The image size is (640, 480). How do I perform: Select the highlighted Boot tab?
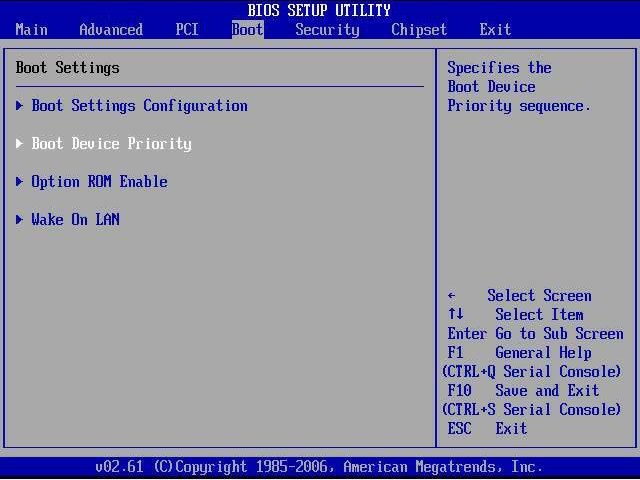pyautogui.click(x=247, y=29)
